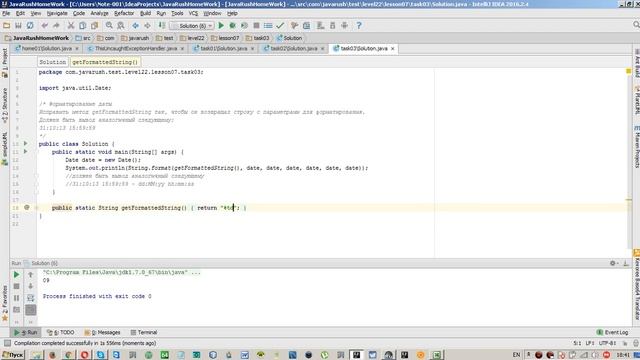Start Debug with the toolbar bug icon

point(233,25)
